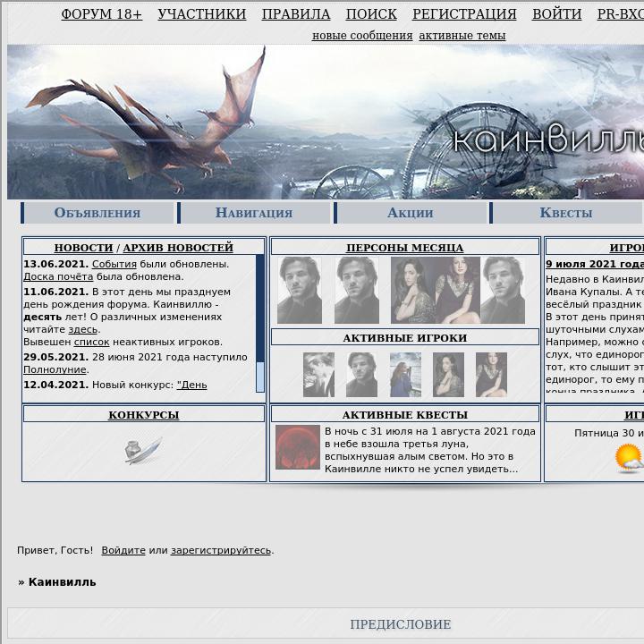644x644 pixels.
Task: Show активные темы
Action: click(462, 36)
